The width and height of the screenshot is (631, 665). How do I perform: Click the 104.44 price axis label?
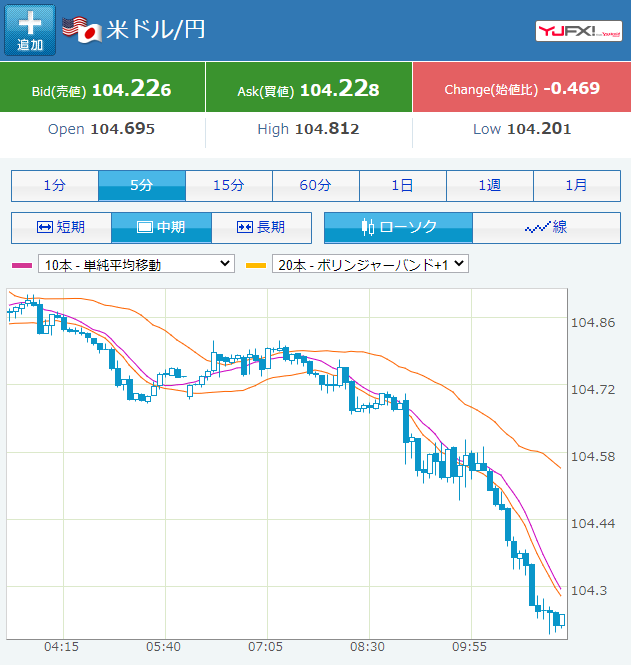pos(593,524)
